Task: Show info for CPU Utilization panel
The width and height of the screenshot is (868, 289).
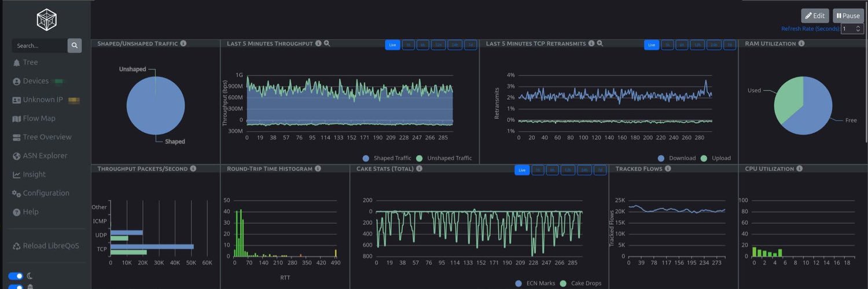Action: click(799, 169)
